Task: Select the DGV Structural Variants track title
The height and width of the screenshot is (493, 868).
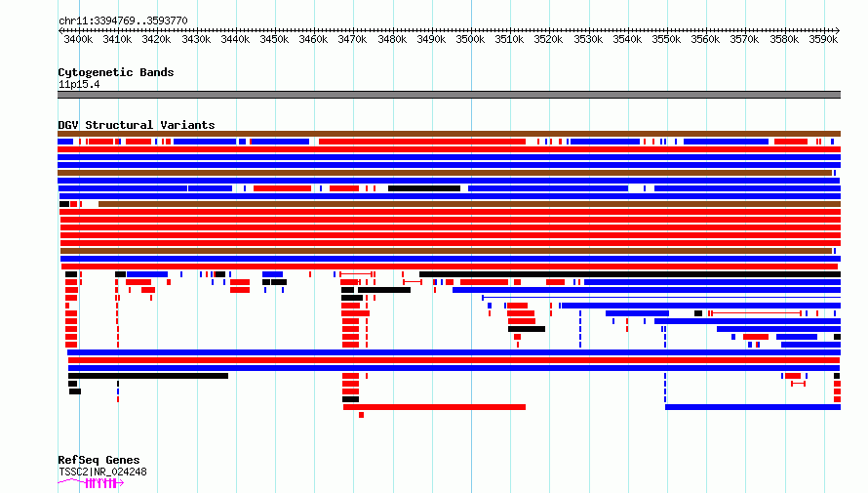Action: 137,125
